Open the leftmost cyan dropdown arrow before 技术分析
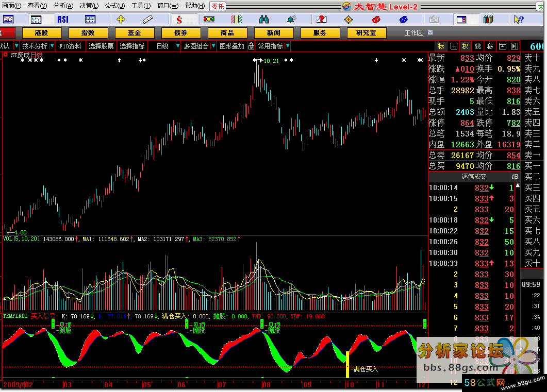Image resolution: width=547 pixels, height=392 pixels. pyautogui.click(x=16, y=46)
